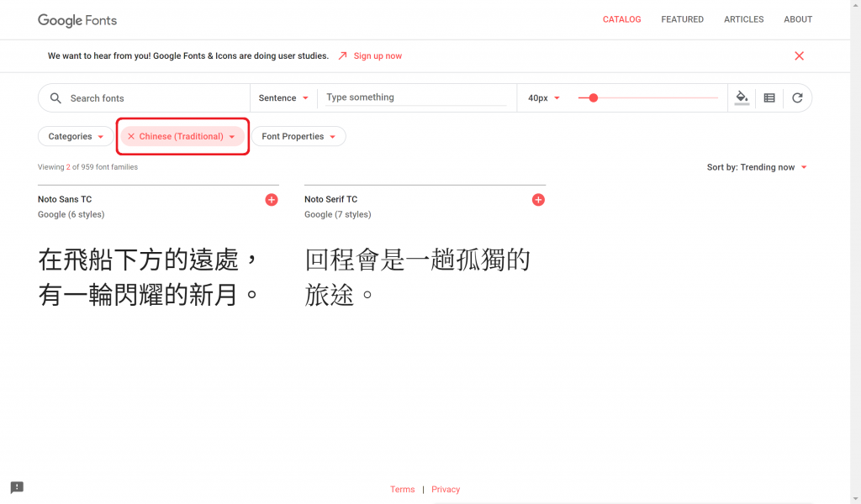Screen dimensions: 861x504
Task: Open the feedback icon at bottom left
Action: click(x=17, y=487)
